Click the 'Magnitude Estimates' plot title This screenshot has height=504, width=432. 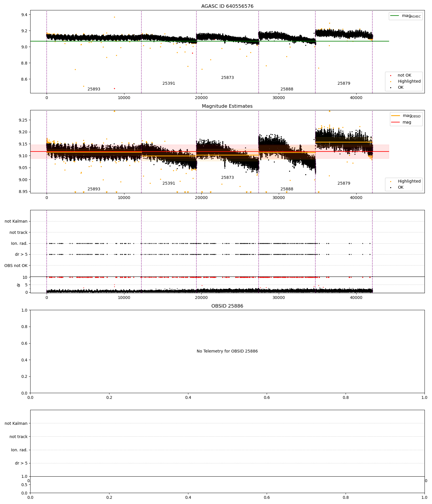pyautogui.click(x=227, y=106)
